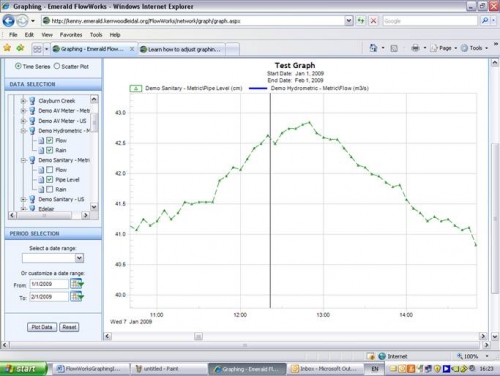Open a new blank tab
500x376 pixels.
pos(233,49)
